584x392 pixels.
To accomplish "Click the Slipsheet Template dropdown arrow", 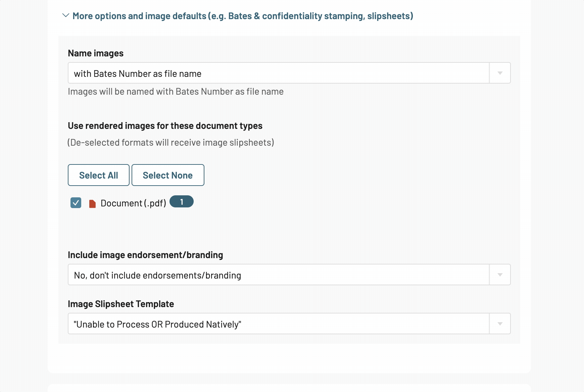I will (500, 324).
